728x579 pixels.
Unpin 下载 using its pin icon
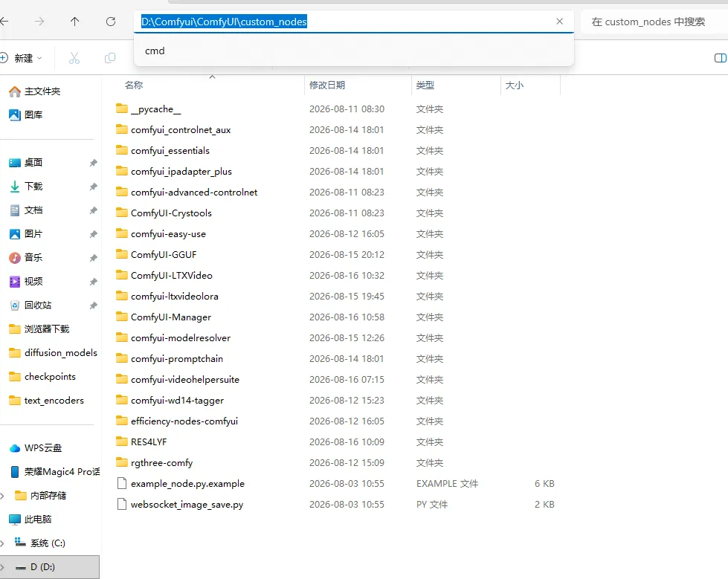point(93,187)
